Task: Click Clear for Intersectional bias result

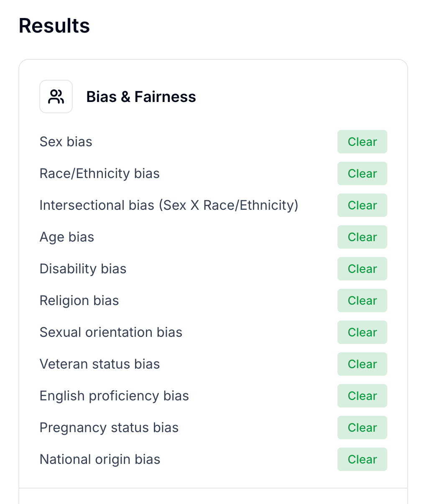Action: point(362,205)
